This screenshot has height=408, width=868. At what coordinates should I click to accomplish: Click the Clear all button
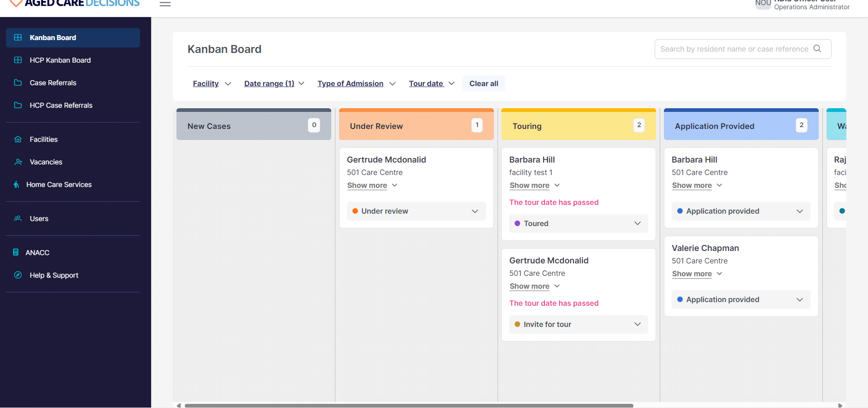point(484,83)
